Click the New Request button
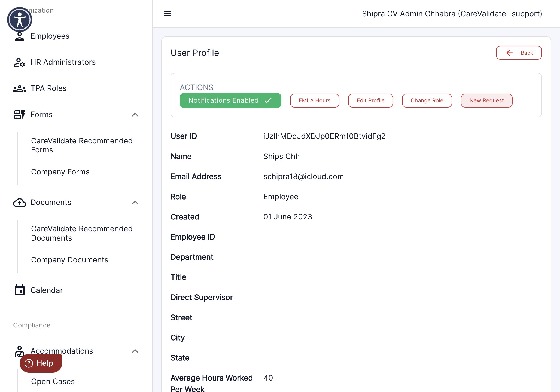Viewport: 560px width, 392px height. 487,100
